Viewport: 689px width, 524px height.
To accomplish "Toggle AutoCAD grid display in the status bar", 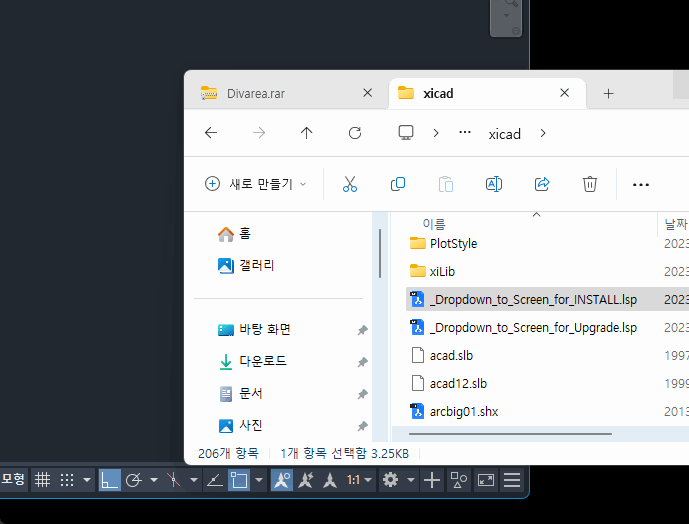I will tap(43, 480).
